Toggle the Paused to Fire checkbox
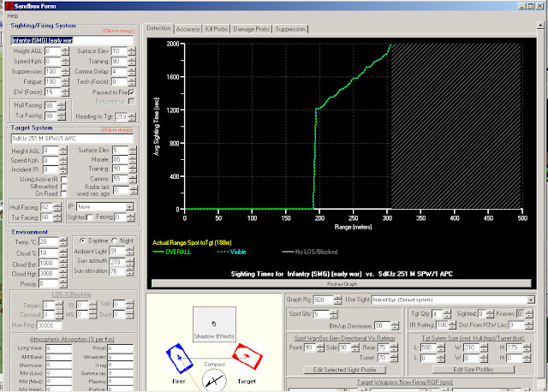 131,92
